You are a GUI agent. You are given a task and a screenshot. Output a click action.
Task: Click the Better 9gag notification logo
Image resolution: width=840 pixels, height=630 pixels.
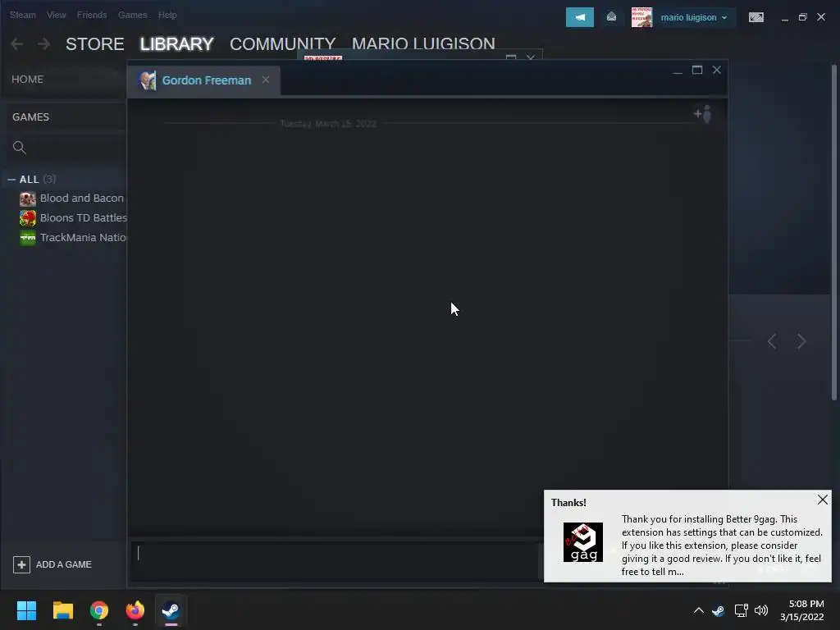(x=583, y=542)
